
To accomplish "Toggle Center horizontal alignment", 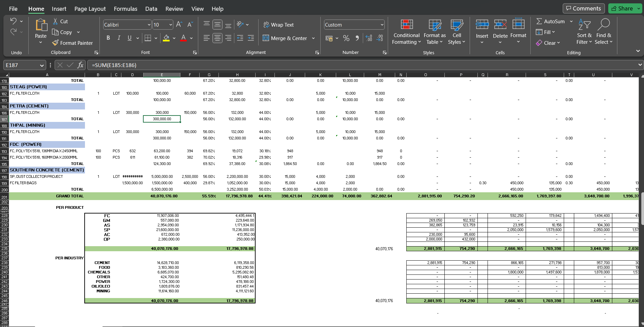I will coord(217,38).
